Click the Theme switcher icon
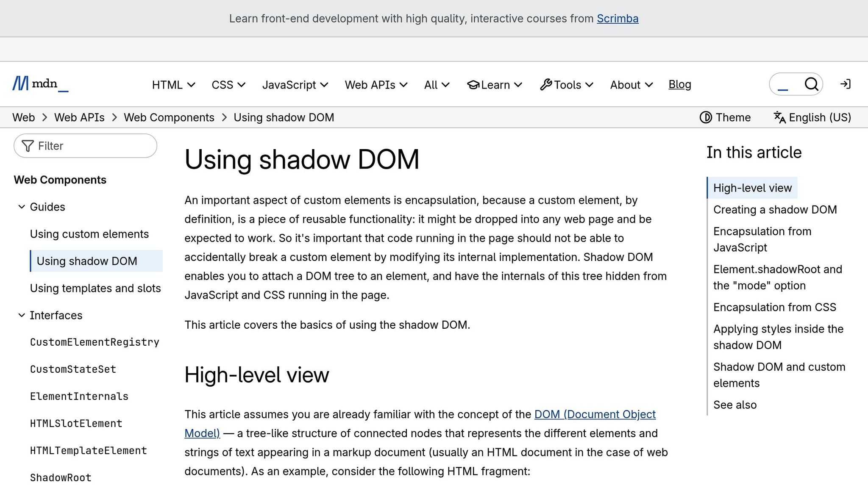The image size is (868, 488). 706,117
